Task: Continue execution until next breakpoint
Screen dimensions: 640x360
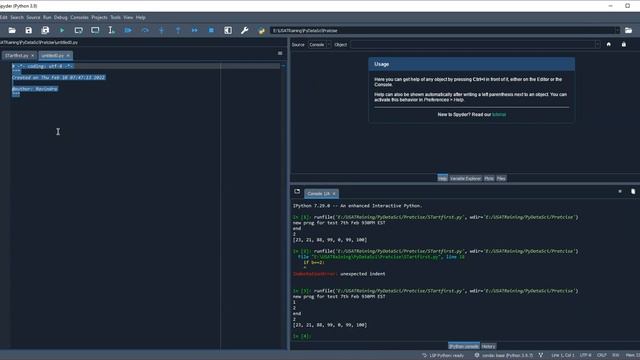Action: tap(195, 30)
